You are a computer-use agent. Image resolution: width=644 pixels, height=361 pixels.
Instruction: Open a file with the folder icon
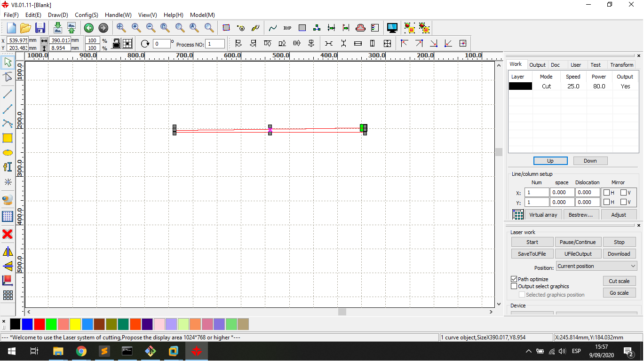coord(25,28)
